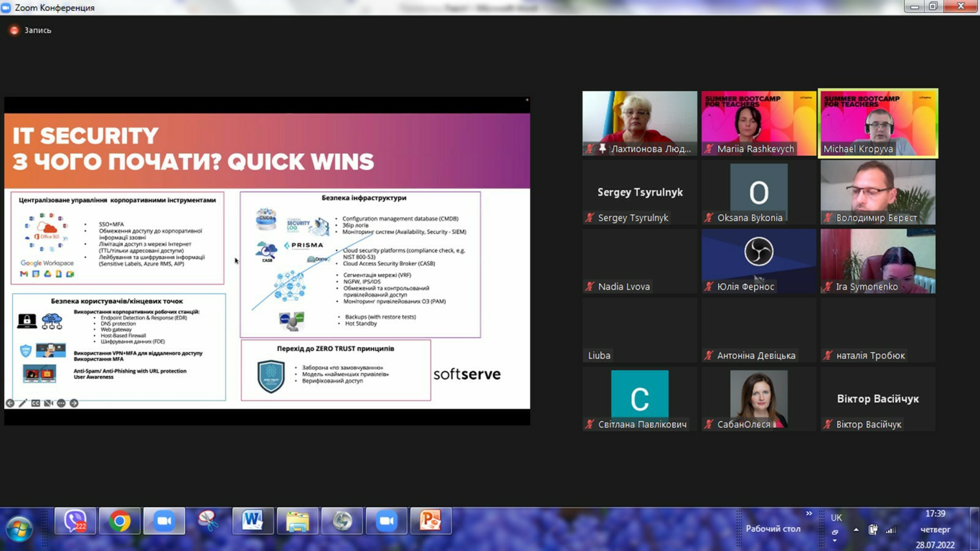Open the UK input language selector
Screen dimensions: 980x551
(836, 518)
